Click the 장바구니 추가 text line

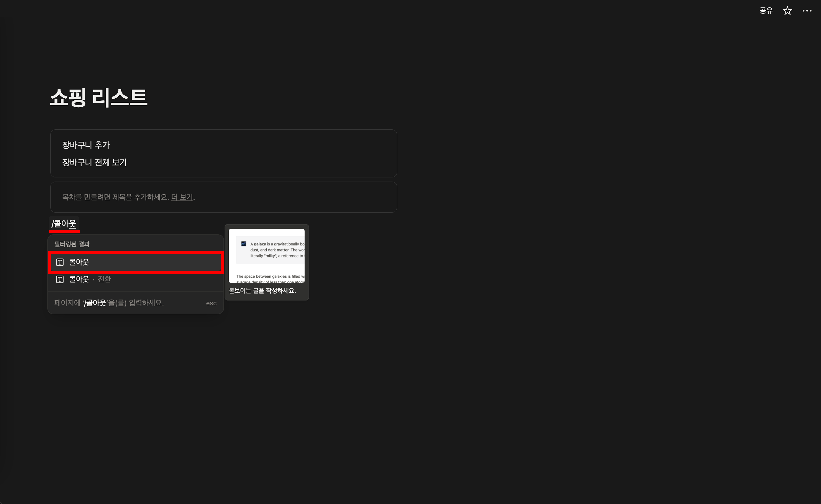(86, 145)
